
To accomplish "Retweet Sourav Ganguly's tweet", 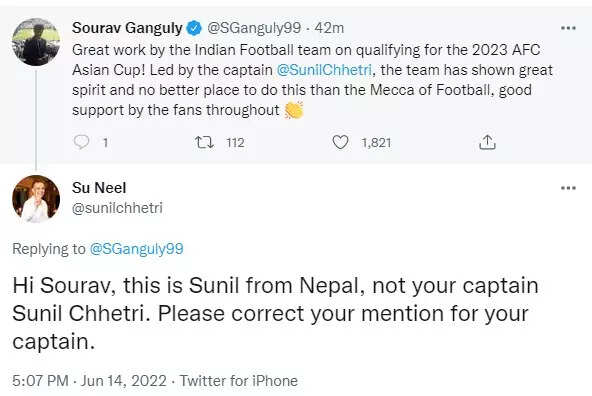I will [204, 142].
